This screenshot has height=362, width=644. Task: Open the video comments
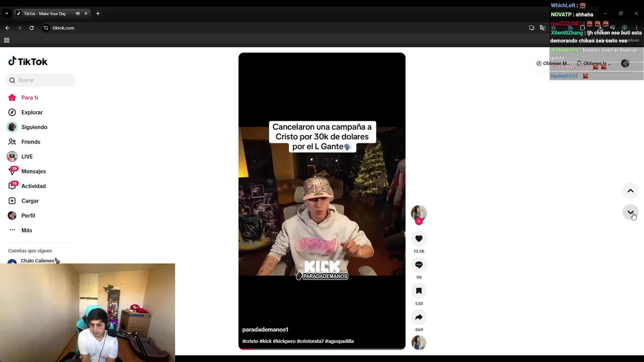[419, 264]
